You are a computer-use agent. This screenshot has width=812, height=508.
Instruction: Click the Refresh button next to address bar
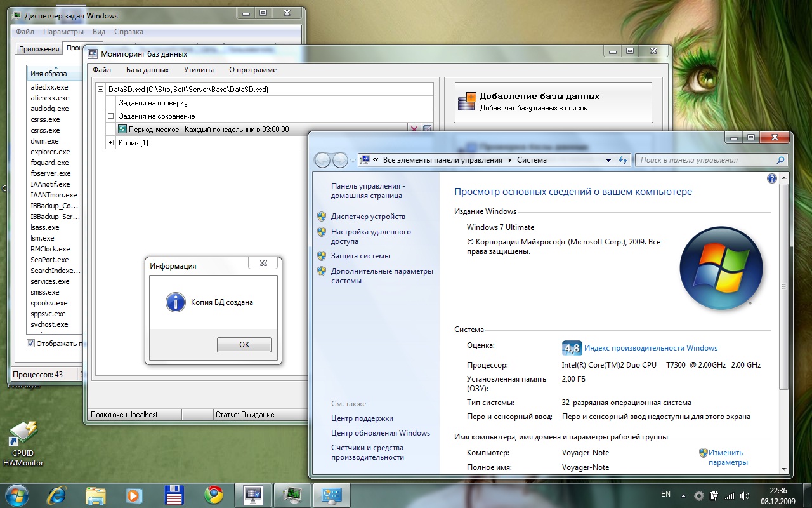pos(623,161)
